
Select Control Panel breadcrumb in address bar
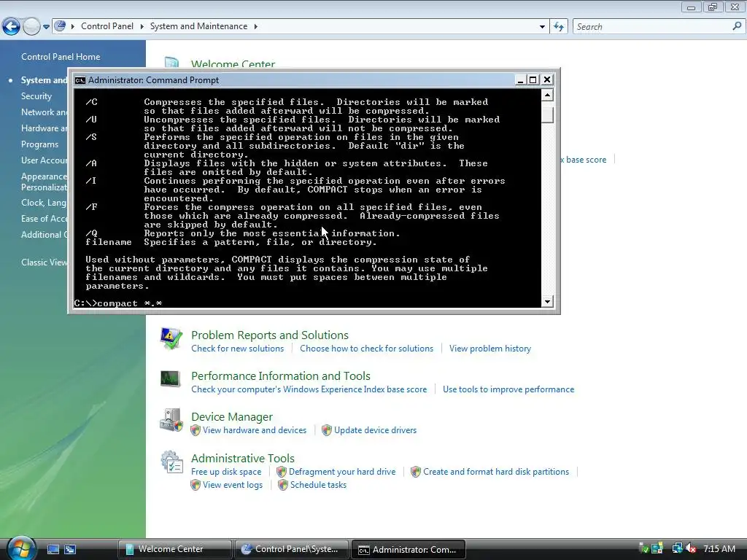107,26
